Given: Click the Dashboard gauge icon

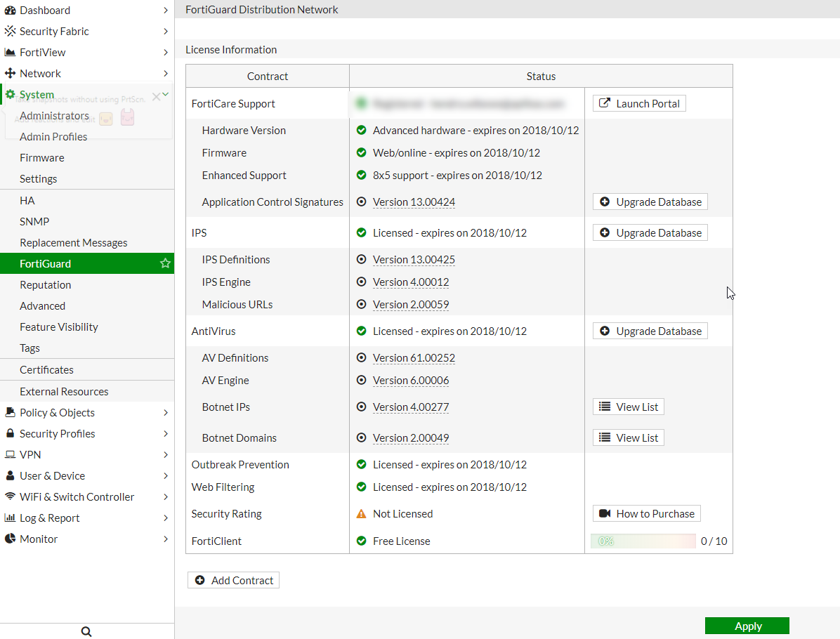Looking at the screenshot, I should [10, 10].
